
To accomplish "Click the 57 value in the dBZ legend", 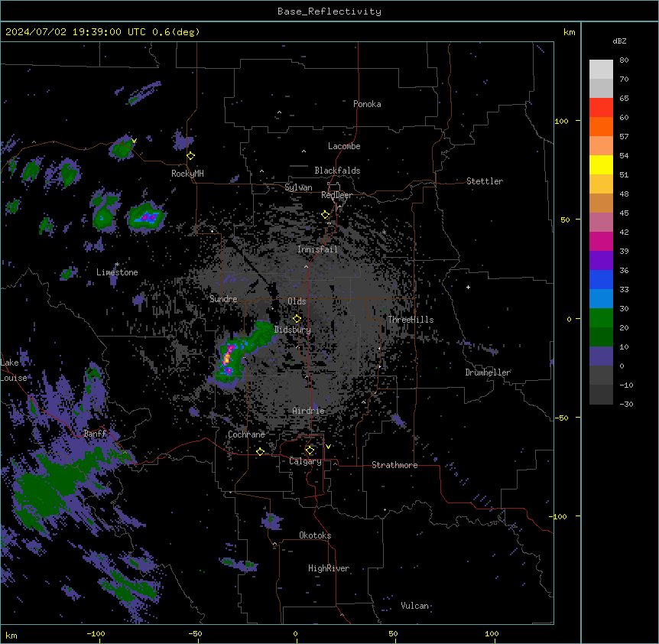I will point(624,137).
